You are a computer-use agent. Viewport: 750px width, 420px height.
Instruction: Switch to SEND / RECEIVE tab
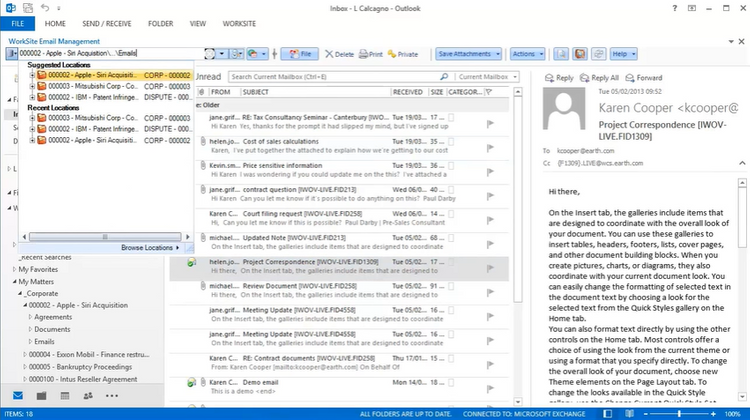coord(107,23)
